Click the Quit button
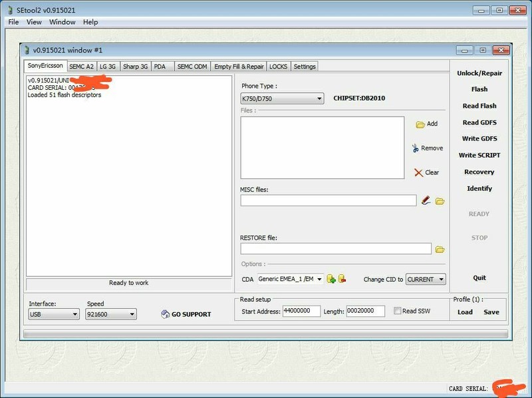Image resolution: width=532 pixels, height=398 pixels. 479,278
